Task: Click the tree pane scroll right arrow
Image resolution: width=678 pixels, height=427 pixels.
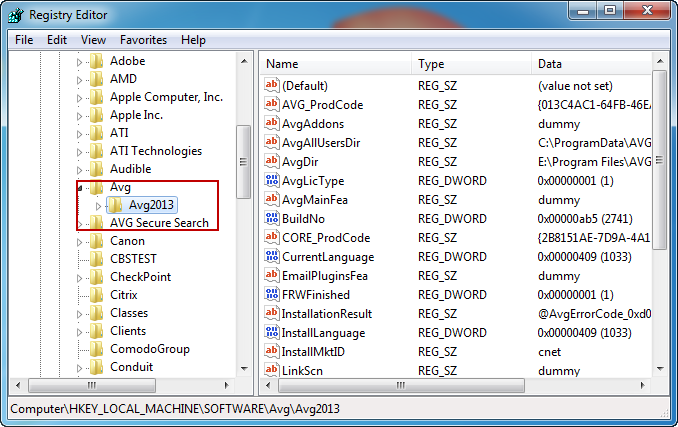Action: [x=227, y=385]
